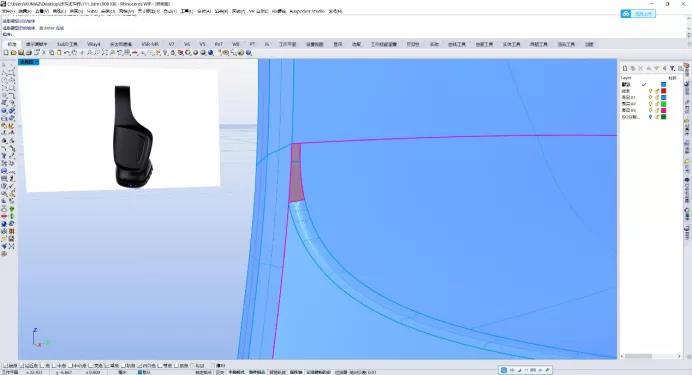Click the New file icon in standard toolbar
Image resolution: width=692 pixels, height=375 pixels.
(x=6, y=52)
